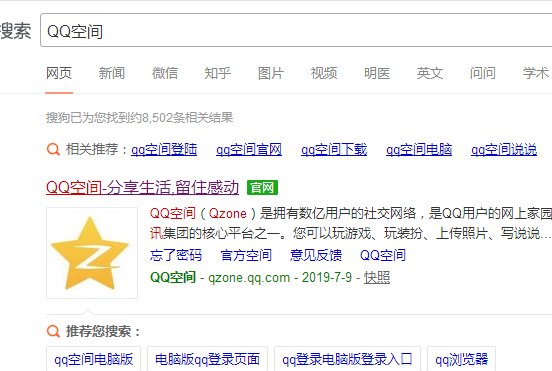Click the magnifier icon beside 推荐您搜索
This screenshot has width=552, height=371.
coord(53,331)
